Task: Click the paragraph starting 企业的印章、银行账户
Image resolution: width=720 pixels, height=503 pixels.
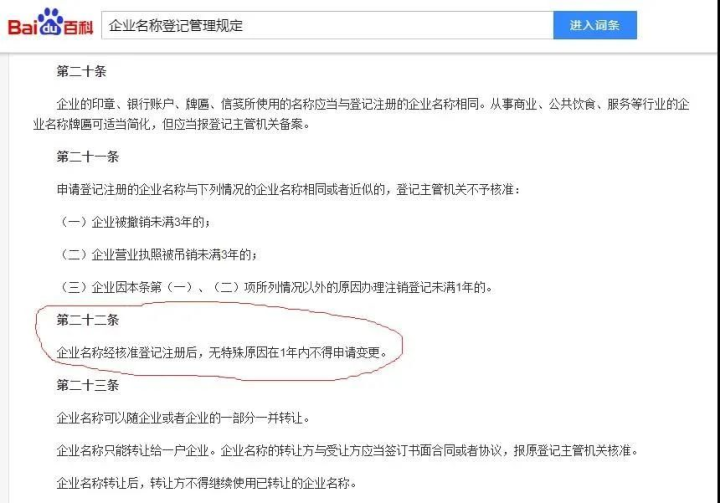Action: click(x=361, y=114)
